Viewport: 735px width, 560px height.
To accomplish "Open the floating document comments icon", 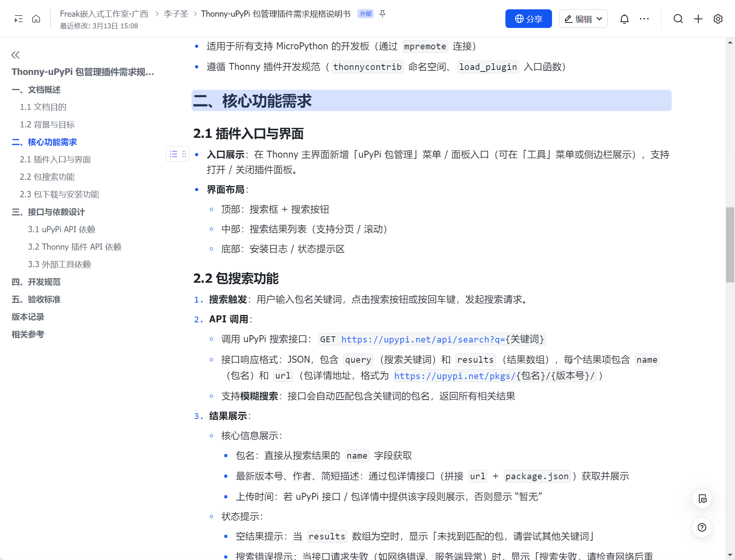I will [x=702, y=499].
